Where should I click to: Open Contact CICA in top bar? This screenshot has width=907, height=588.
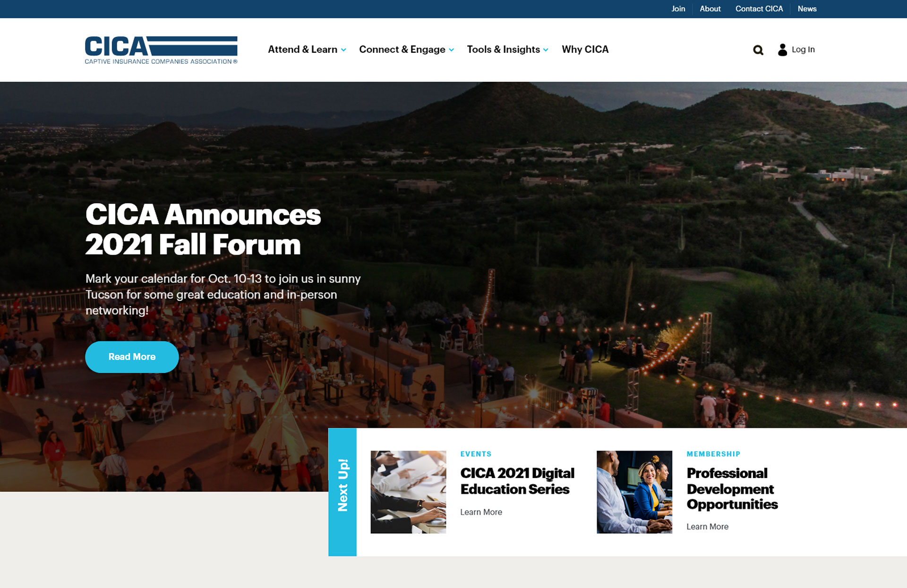[759, 9]
